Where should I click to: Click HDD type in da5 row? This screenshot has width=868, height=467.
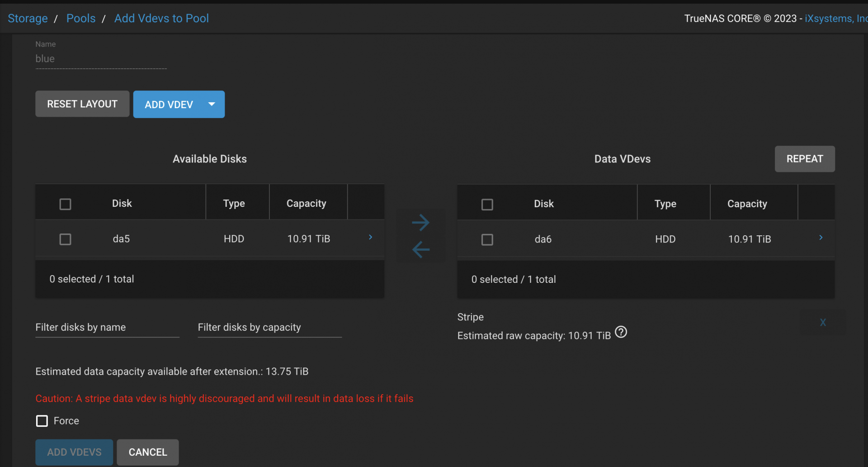(234, 239)
